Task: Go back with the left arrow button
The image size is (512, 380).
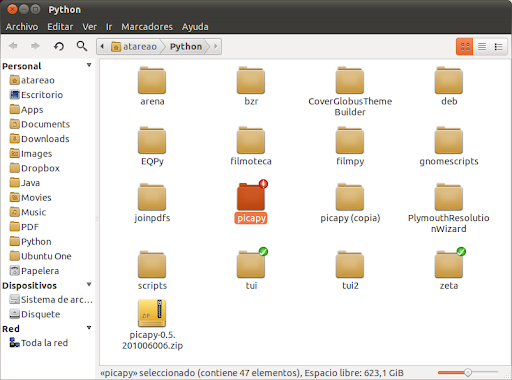Action: pyautogui.click(x=13, y=46)
